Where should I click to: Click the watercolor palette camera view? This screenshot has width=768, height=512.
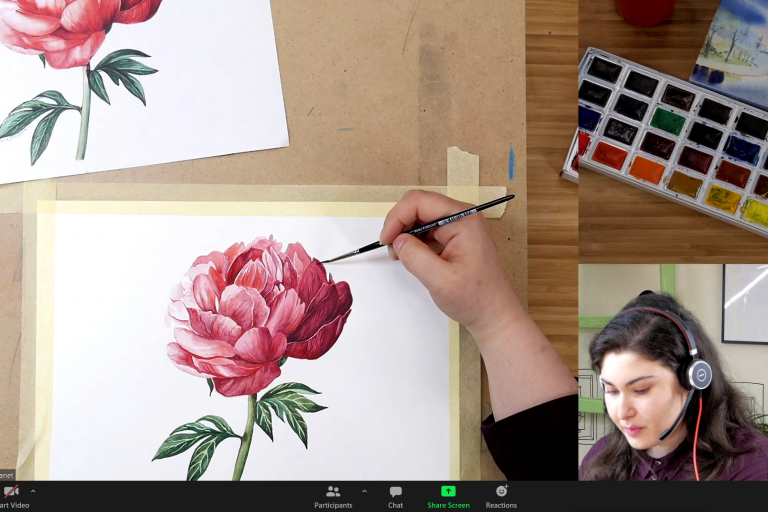click(x=672, y=130)
